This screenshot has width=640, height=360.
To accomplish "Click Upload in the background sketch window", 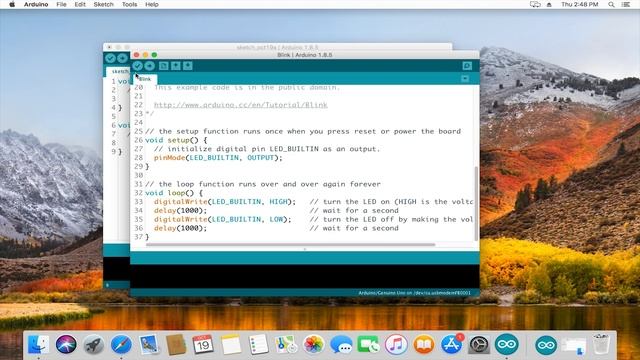I will (x=122, y=58).
